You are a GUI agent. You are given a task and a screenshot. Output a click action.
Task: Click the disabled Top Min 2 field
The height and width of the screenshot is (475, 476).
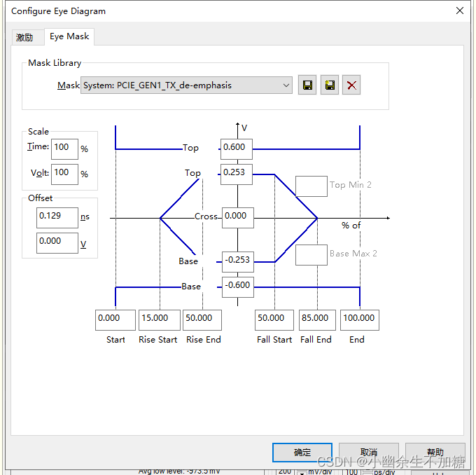(x=311, y=186)
